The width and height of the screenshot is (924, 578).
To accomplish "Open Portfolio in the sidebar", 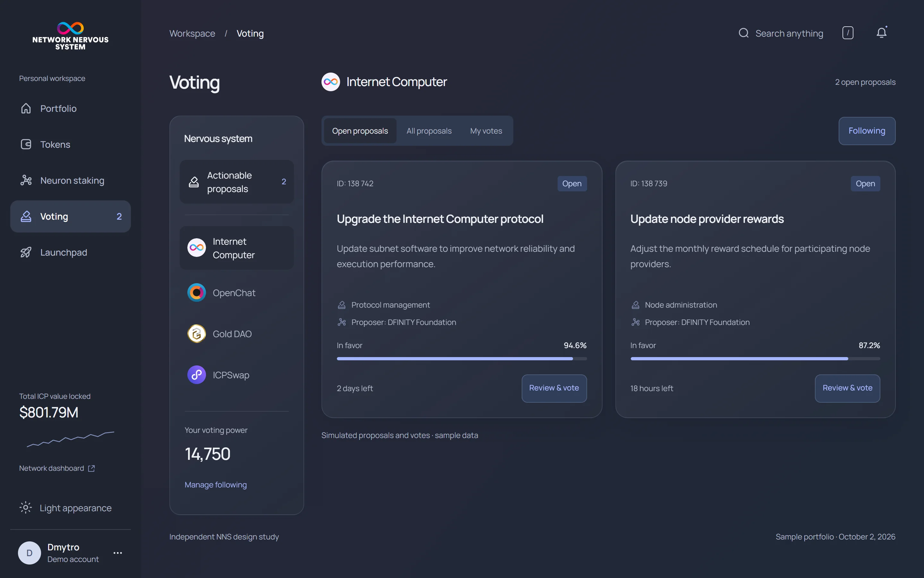I will 70,109.
